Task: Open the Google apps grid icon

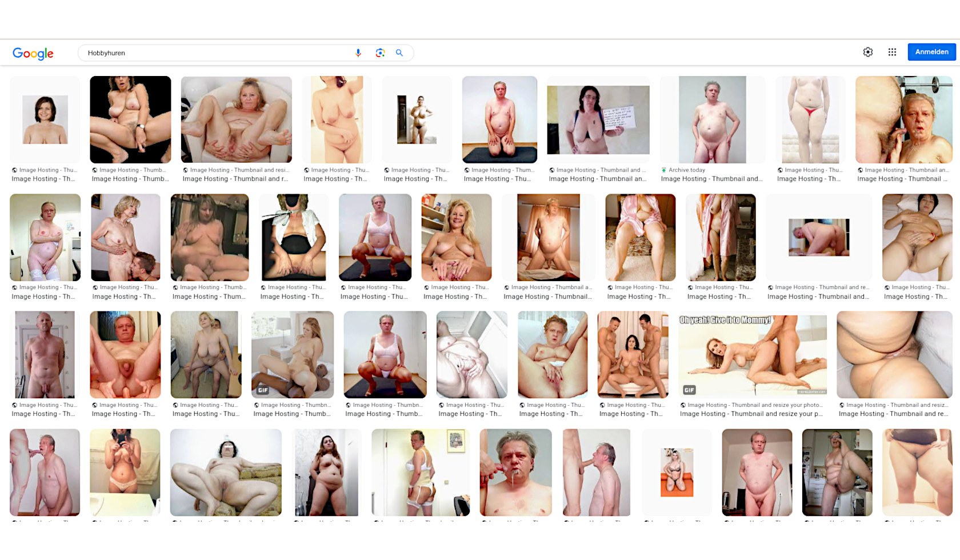Action: click(892, 52)
